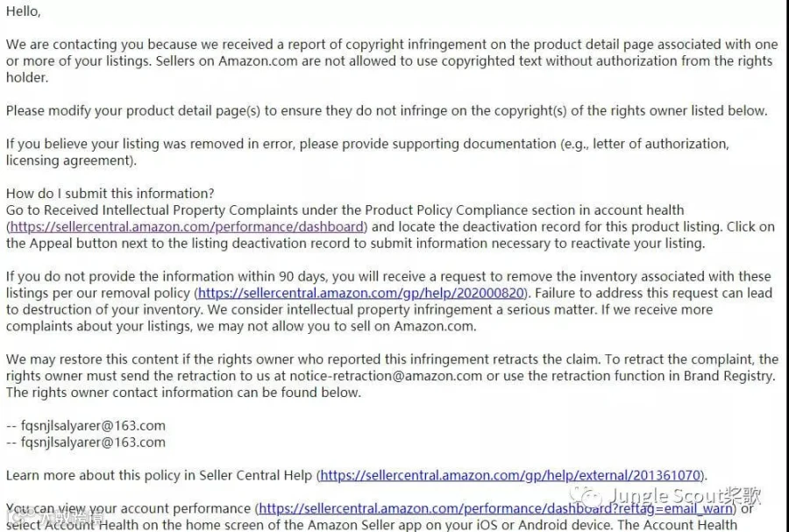The width and height of the screenshot is (789, 532).
Task: Open the Seller Central Help external/201361070 link
Action: coord(511,475)
